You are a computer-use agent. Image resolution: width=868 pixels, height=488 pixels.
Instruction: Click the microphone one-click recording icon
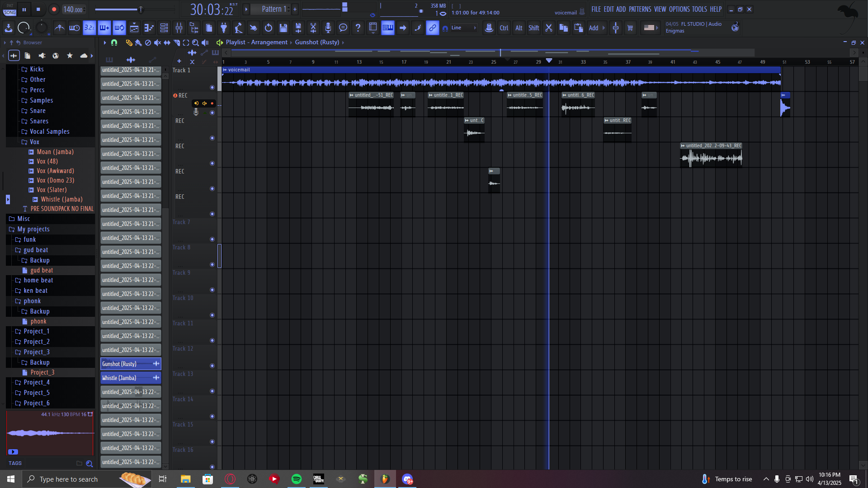328,28
